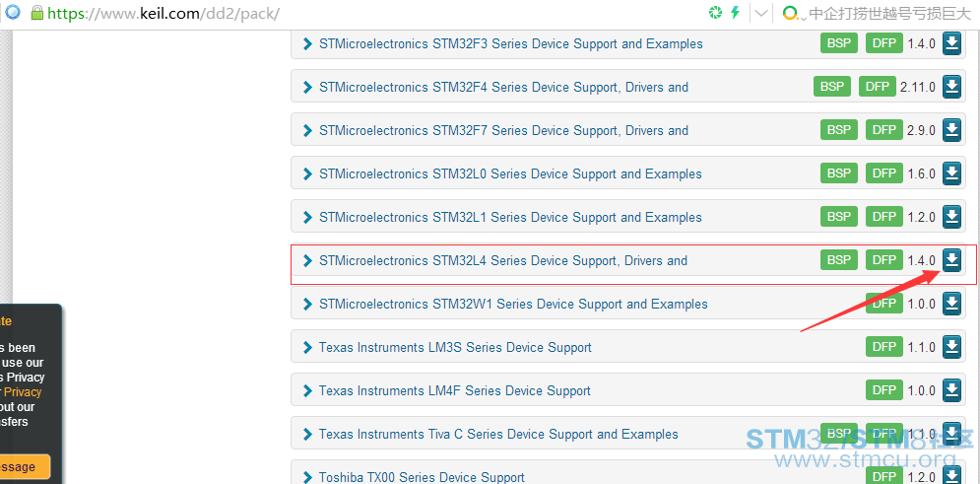This screenshot has width=980, height=484.
Task: Click the search engine logo icon
Action: tap(791, 13)
